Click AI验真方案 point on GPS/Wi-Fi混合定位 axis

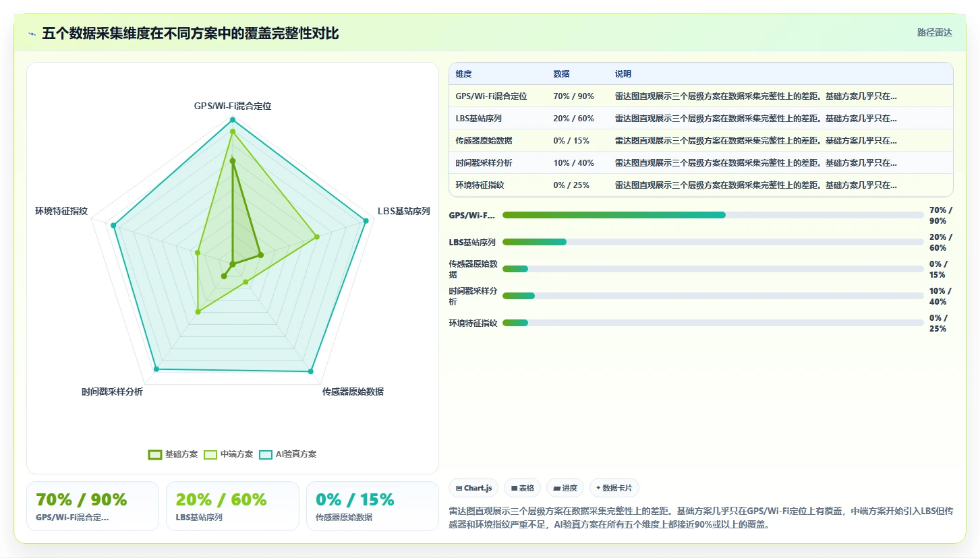tap(233, 120)
